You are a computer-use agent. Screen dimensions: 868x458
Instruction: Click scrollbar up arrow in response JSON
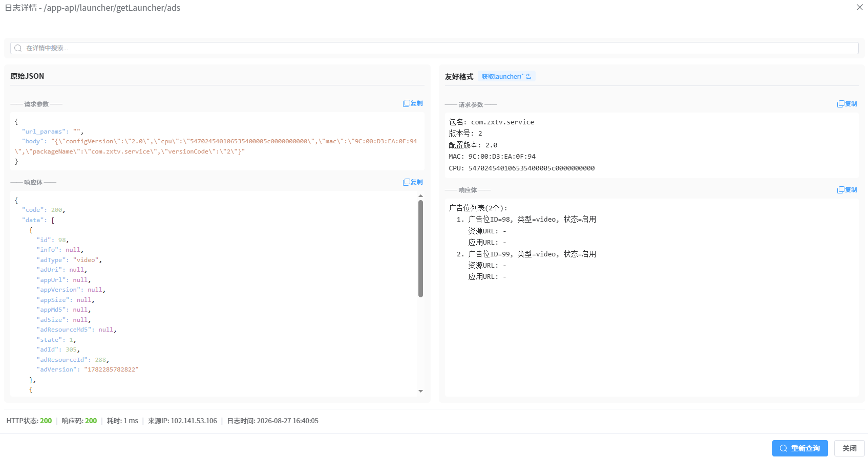coord(420,196)
